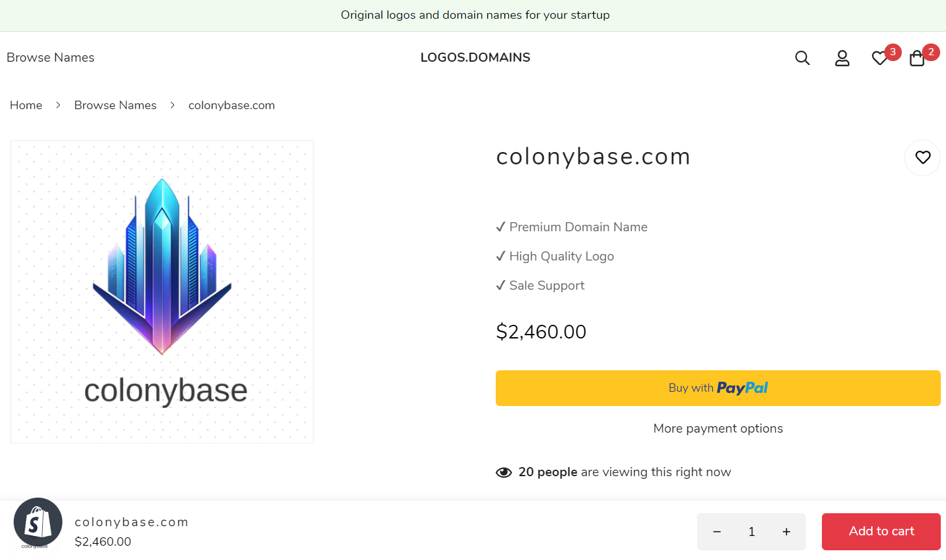Go to LOGOS.DOMAINS home logo
The height and width of the screenshot is (560, 946).
pos(475,57)
